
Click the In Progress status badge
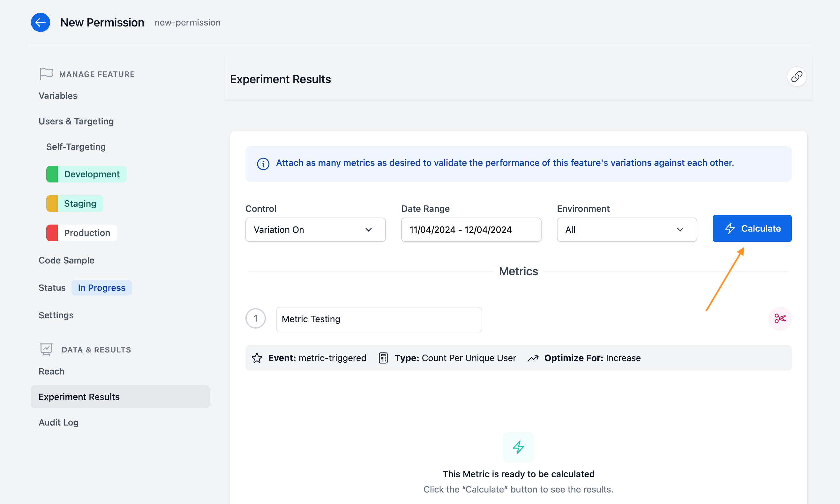tap(101, 287)
